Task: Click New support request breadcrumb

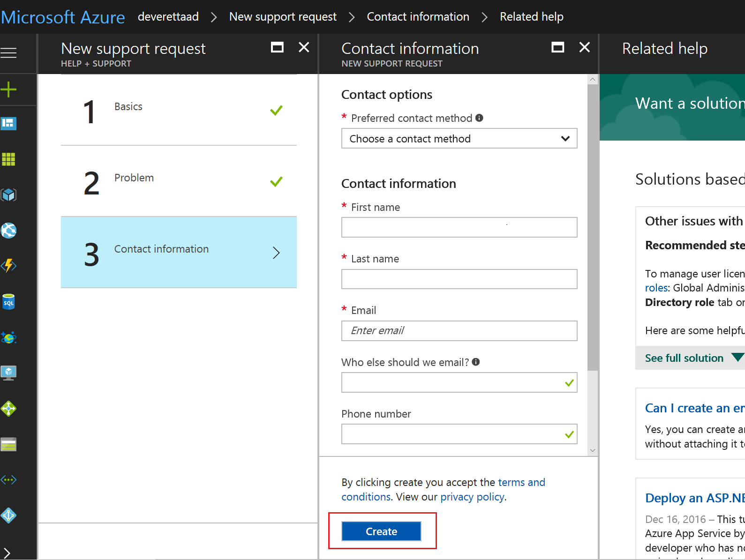Action: click(x=283, y=17)
